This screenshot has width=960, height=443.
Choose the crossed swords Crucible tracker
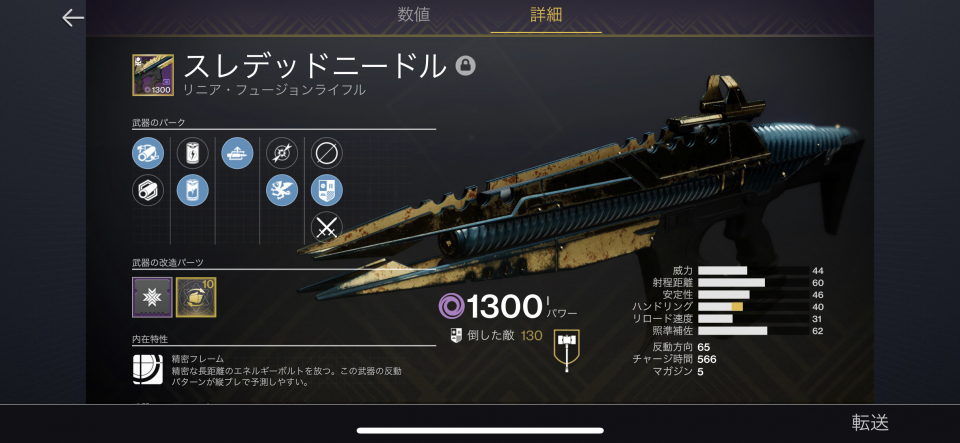coord(327,228)
